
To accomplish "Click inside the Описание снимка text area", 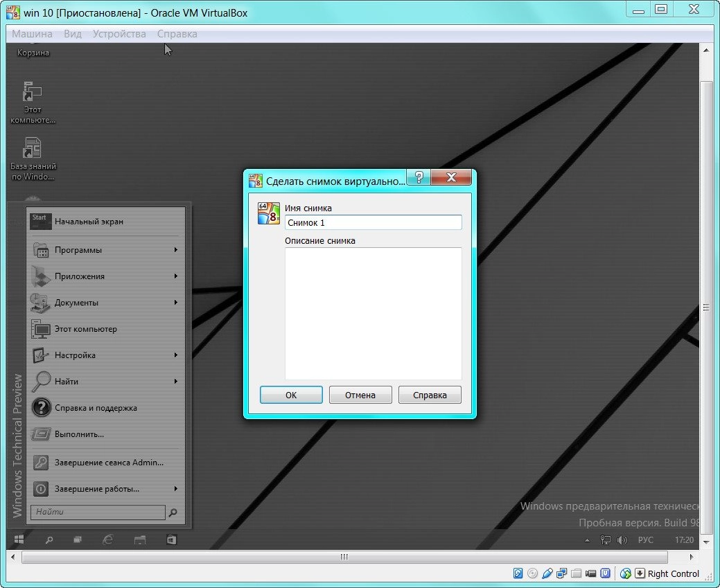I will coord(374,314).
